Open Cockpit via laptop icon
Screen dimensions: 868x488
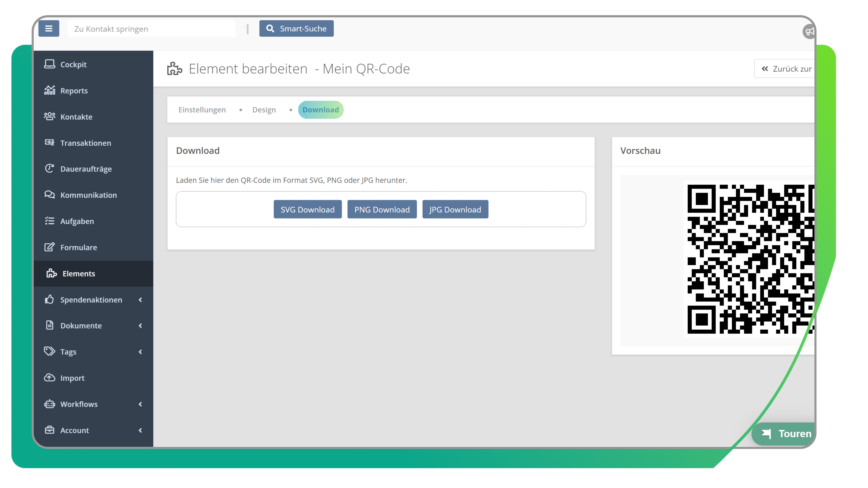pos(50,64)
